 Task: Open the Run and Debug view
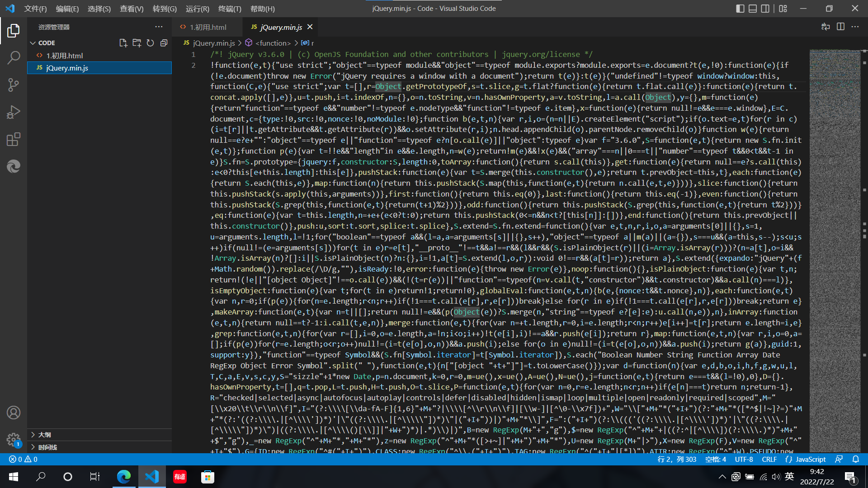[14, 112]
